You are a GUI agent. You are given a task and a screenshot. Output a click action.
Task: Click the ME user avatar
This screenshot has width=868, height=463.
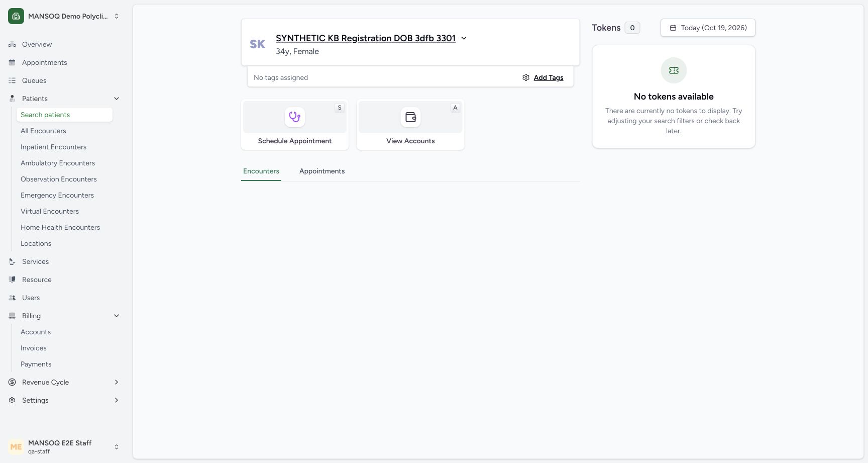click(16, 446)
